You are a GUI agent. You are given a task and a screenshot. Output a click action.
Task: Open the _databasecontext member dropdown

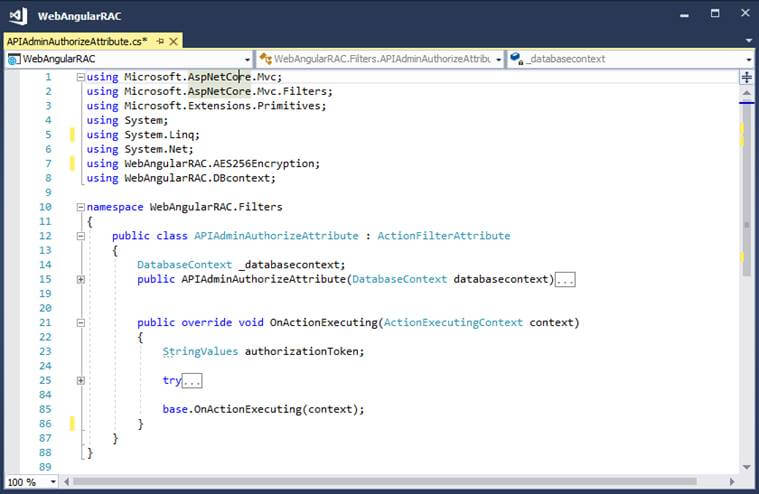(748, 60)
